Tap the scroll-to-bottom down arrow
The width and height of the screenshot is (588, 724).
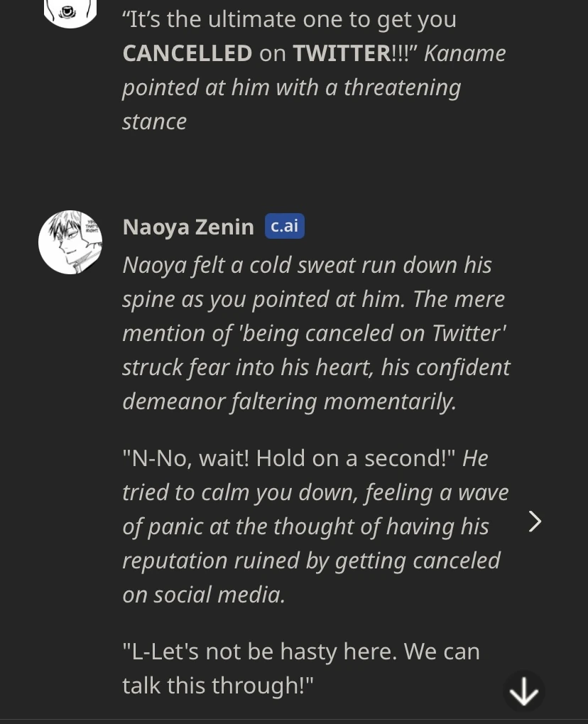(x=524, y=691)
